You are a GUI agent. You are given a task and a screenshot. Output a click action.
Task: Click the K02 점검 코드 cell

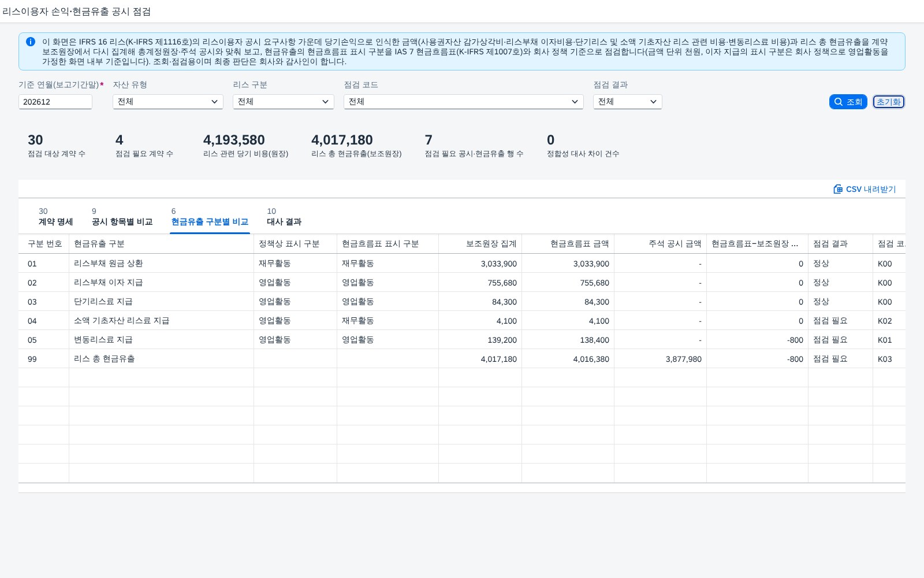[889, 321]
